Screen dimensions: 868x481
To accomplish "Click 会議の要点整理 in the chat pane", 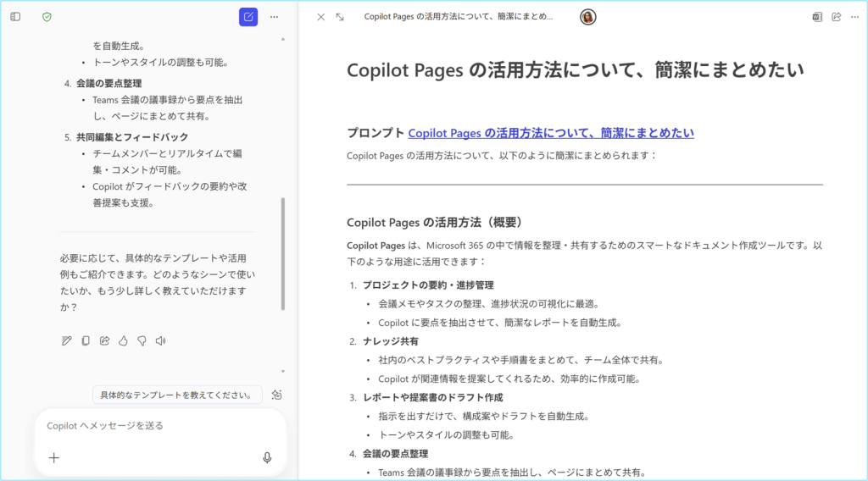I will pyautogui.click(x=109, y=84).
